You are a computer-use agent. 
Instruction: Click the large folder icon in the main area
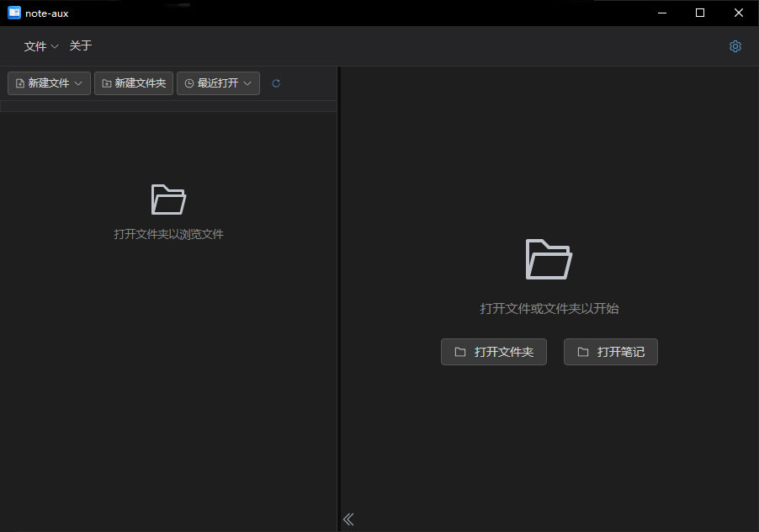549,259
